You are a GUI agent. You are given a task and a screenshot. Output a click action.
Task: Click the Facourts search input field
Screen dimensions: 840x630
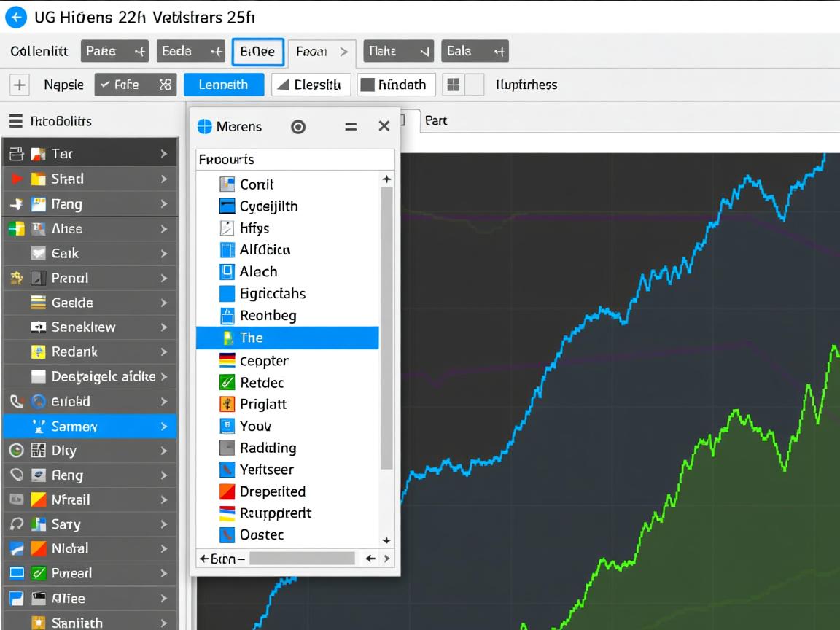click(x=295, y=159)
